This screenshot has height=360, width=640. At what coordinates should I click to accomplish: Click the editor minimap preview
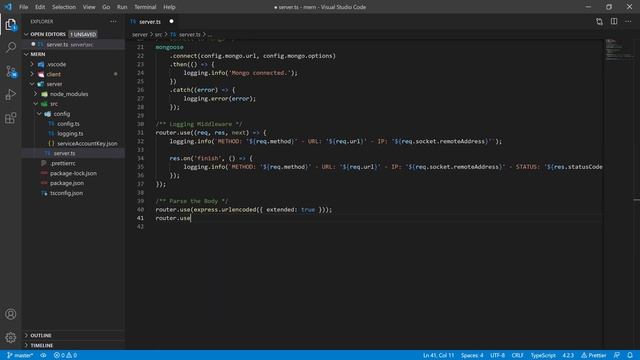pyautogui.click(x=619, y=50)
